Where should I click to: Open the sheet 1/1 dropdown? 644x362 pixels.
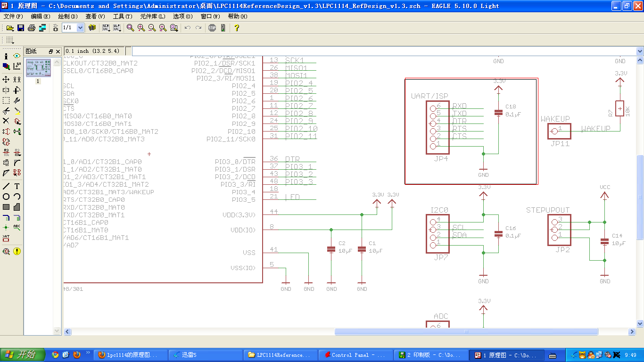[x=80, y=28]
